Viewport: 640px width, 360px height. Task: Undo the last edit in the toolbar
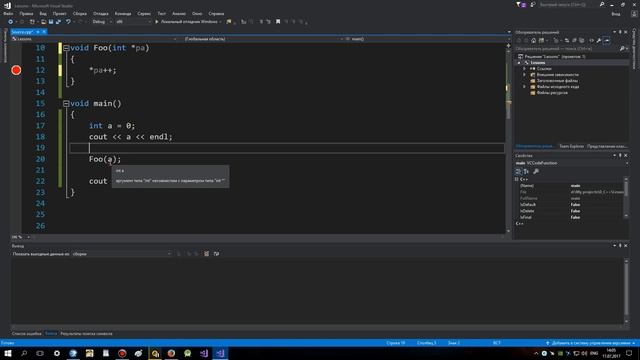pyautogui.click(x=68, y=22)
